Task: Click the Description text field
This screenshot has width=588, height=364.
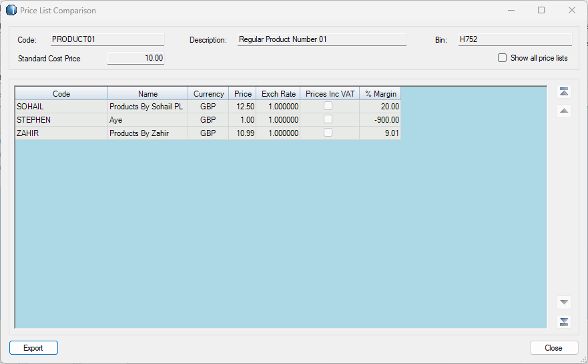Action: click(322, 40)
